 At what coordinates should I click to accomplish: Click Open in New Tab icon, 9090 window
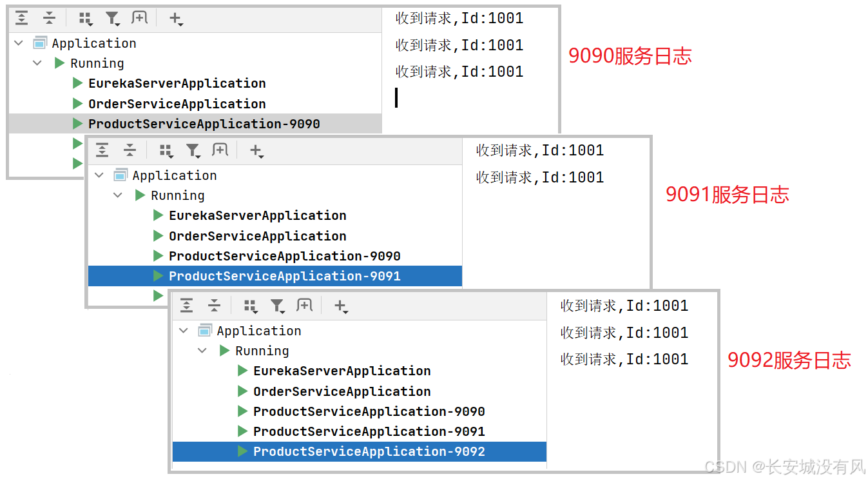[x=140, y=18]
